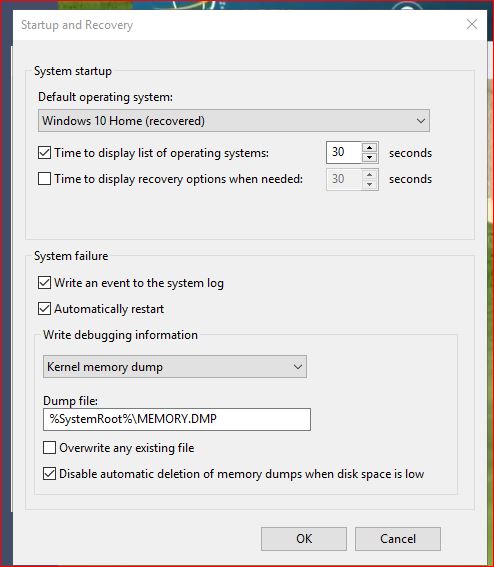This screenshot has width=494, height=567.
Task: Click the recovery options seconds up arrow
Action: (x=369, y=174)
